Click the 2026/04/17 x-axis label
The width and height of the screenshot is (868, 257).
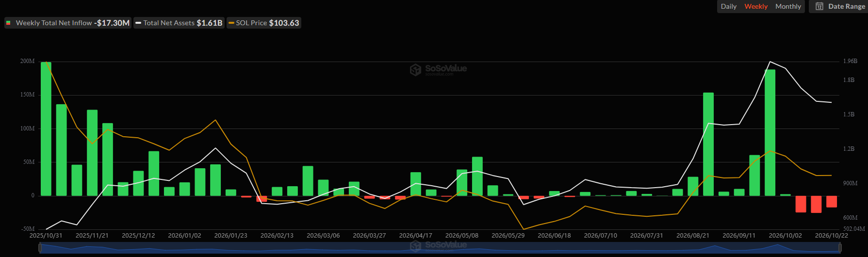416,236
